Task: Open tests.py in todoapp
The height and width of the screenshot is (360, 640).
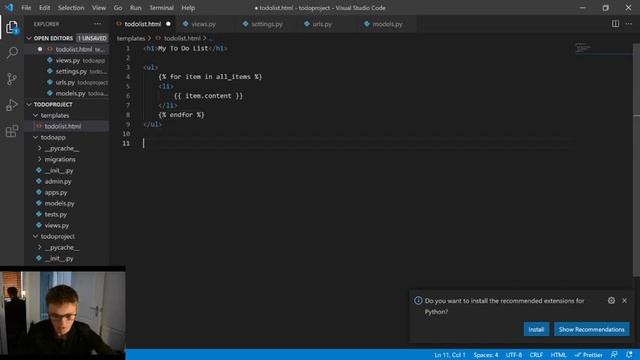Action: (x=56, y=214)
